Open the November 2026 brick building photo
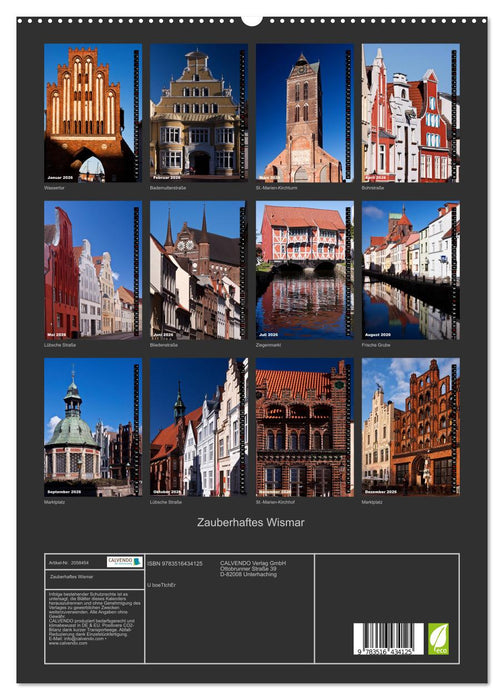The height and width of the screenshot is (700, 504). 304,427
